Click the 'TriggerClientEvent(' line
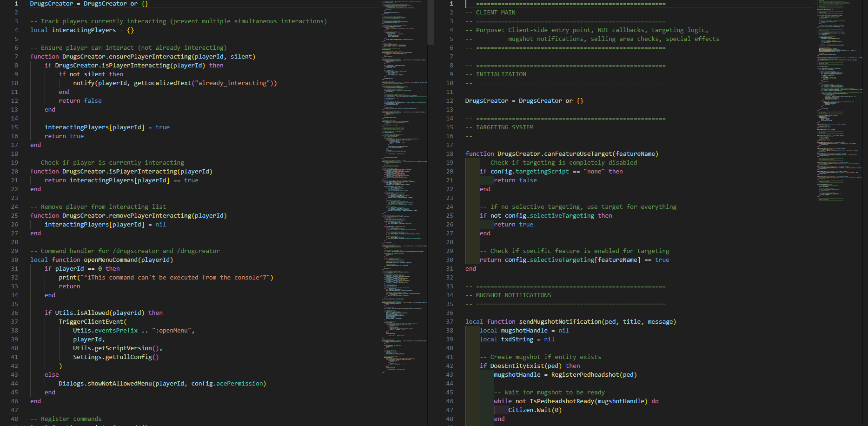This screenshot has height=426, width=868. [93, 322]
